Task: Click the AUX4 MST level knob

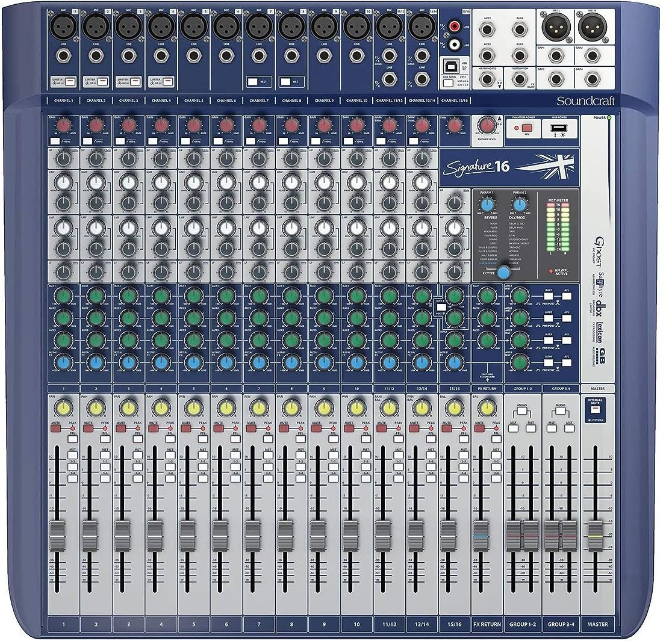Action: point(520,362)
